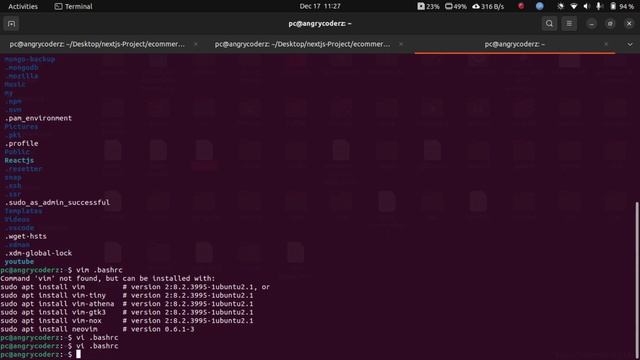Switch to the first ecommerce project tab

tap(97, 44)
